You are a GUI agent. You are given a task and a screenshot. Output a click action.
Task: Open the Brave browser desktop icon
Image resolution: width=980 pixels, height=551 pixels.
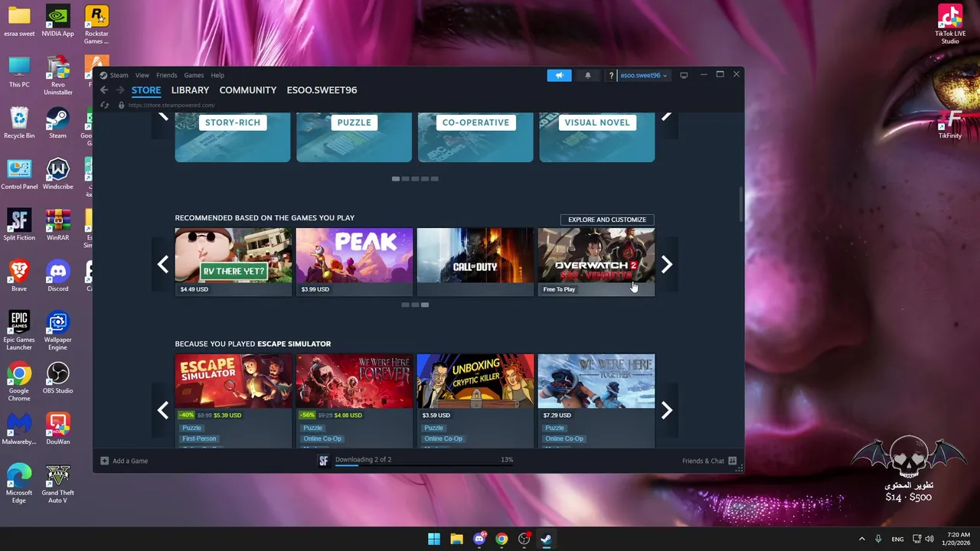tap(19, 276)
